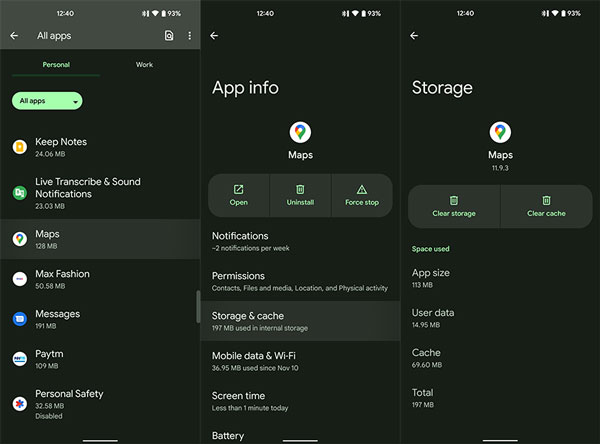Viewport: 600px width, 444px height.
Task: Tap Clear cache button
Action: coord(546,207)
